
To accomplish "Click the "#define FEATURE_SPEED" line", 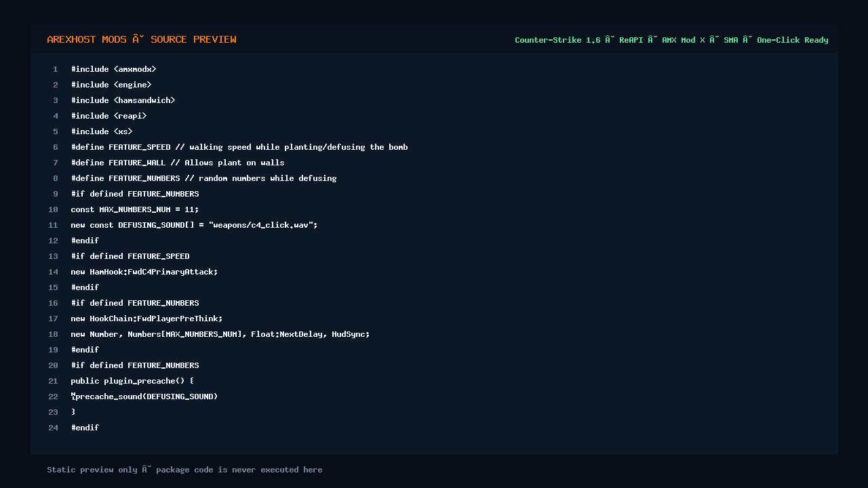I will (x=239, y=147).
